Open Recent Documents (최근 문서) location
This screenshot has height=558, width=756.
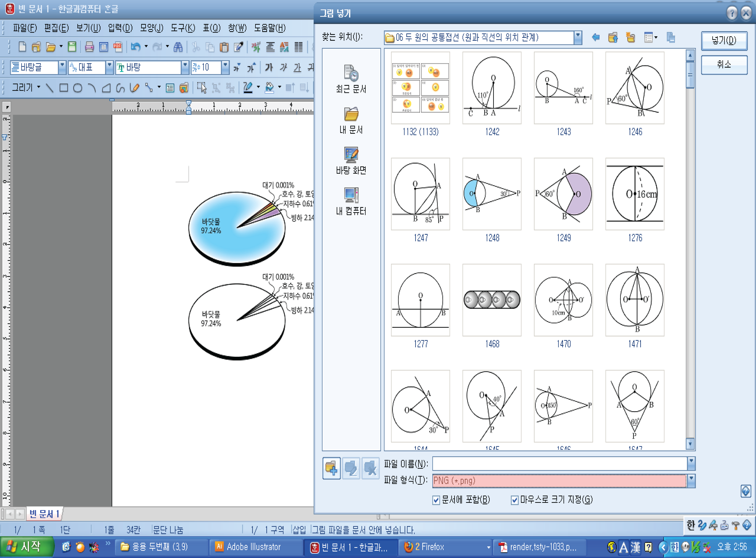351,79
